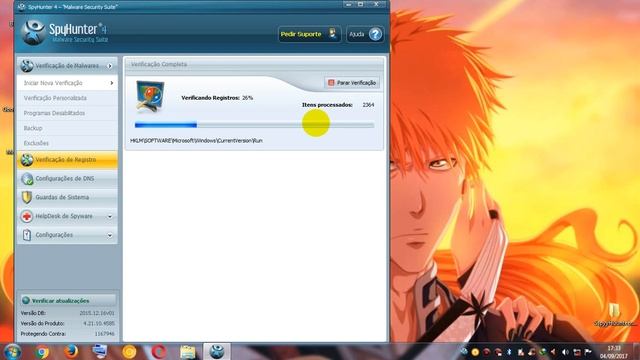Open Guardas de Sistema label
Screen dimensions: 640x360
click(62, 198)
